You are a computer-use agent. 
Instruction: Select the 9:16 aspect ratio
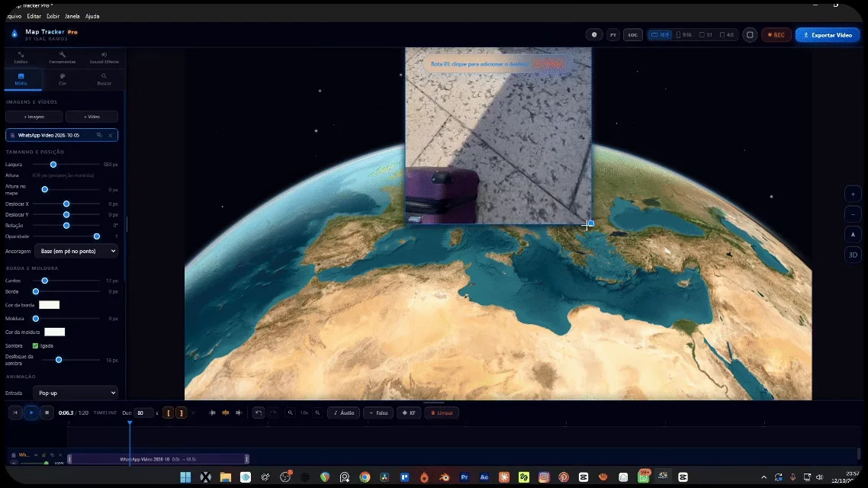click(684, 35)
